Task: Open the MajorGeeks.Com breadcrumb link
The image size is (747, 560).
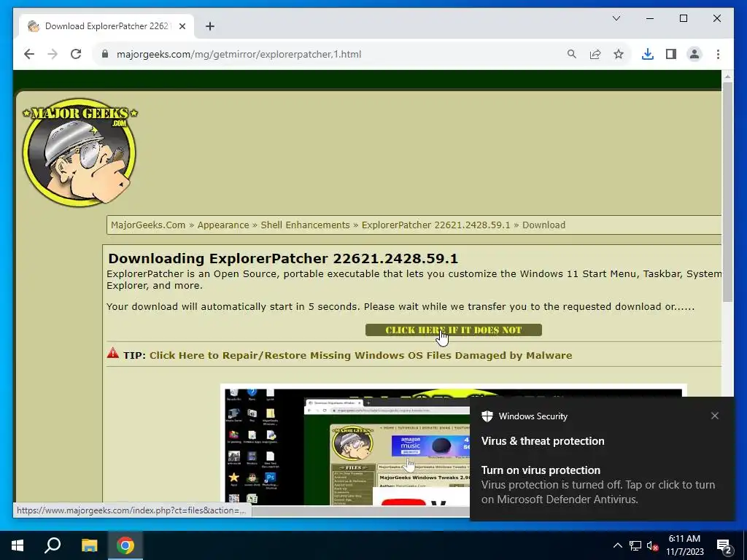Action: [148, 225]
